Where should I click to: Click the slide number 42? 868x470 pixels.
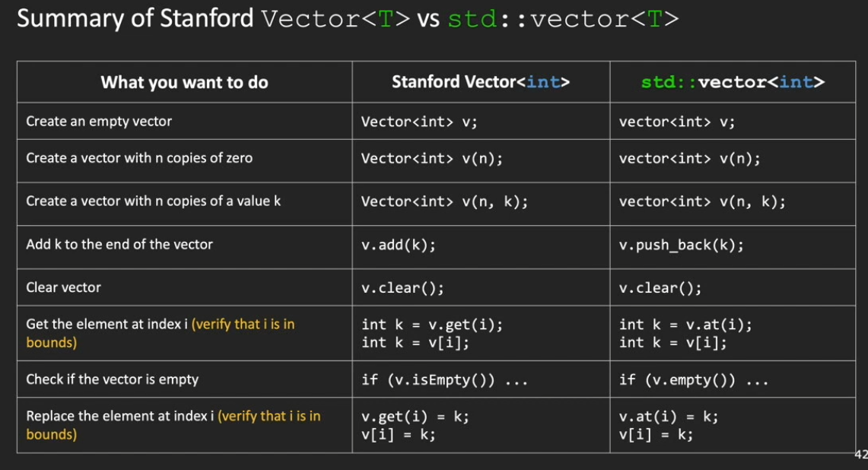point(860,455)
